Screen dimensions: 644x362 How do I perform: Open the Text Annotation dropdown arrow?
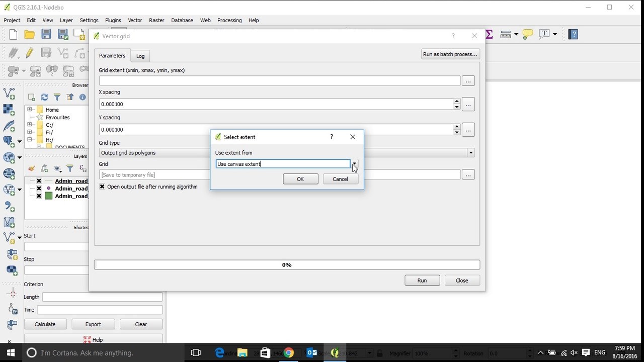click(555, 34)
